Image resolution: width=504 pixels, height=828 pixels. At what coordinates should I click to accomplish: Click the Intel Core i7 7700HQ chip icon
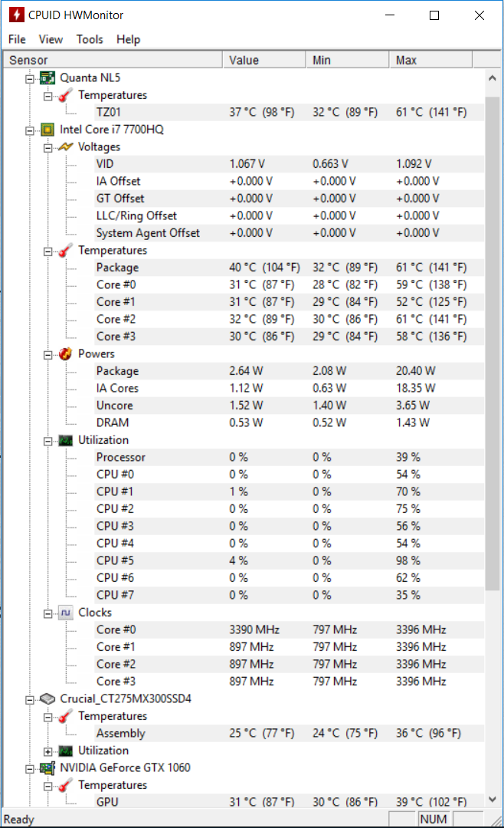tap(47, 130)
